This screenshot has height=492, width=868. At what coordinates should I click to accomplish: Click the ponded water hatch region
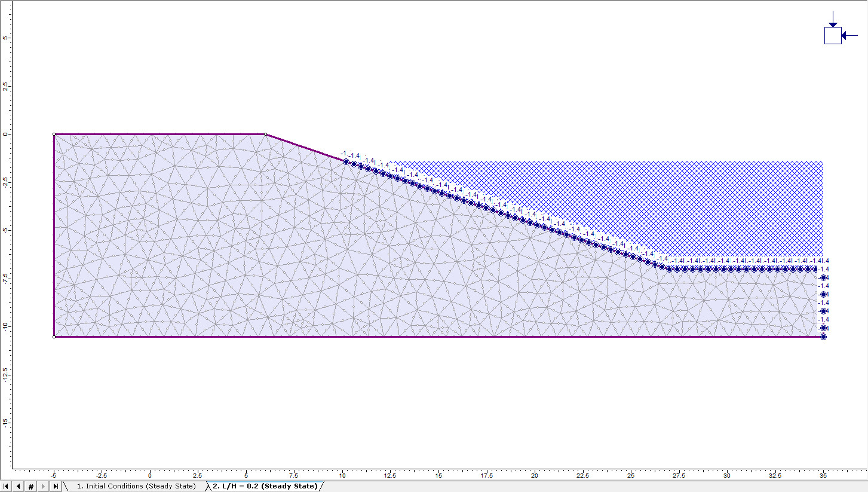pyautogui.click(x=687, y=206)
